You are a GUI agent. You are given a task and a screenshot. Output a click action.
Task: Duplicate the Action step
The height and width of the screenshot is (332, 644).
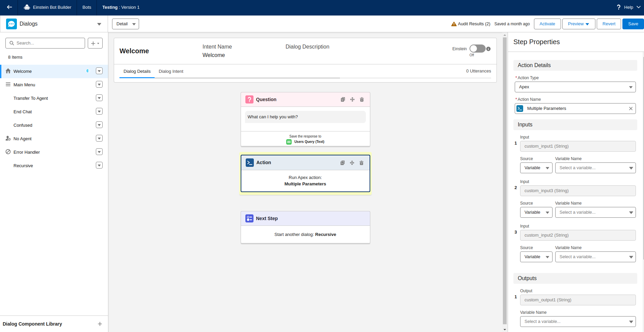(343, 163)
